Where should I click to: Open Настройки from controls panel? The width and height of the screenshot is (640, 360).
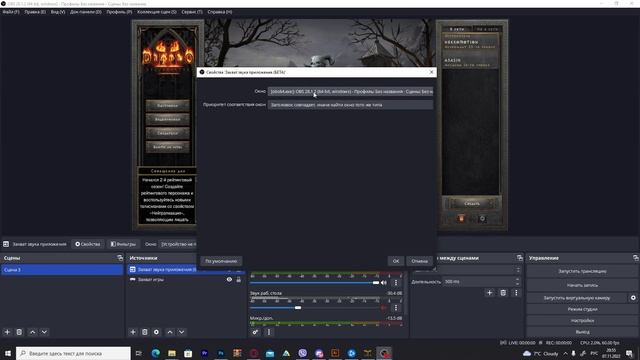582,321
